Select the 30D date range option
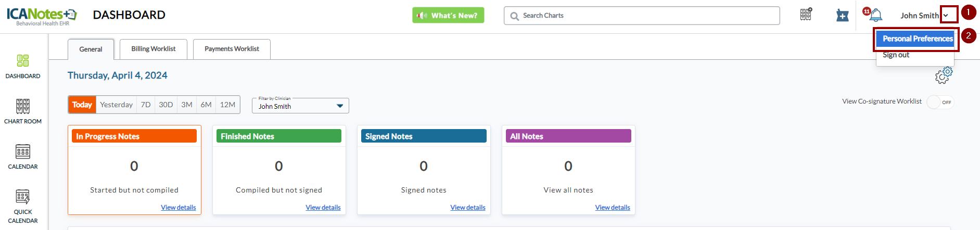Viewport: 980px width, 230px height. (166, 105)
